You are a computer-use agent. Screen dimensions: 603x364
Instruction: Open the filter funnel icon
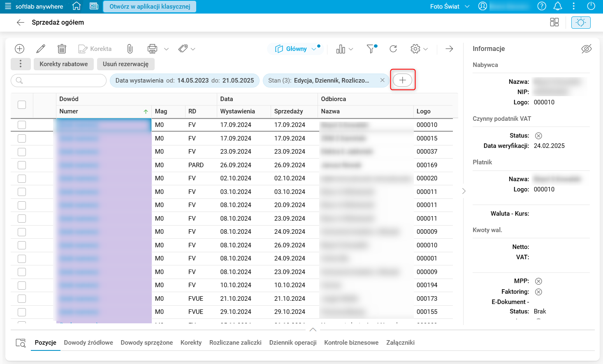tap(371, 49)
